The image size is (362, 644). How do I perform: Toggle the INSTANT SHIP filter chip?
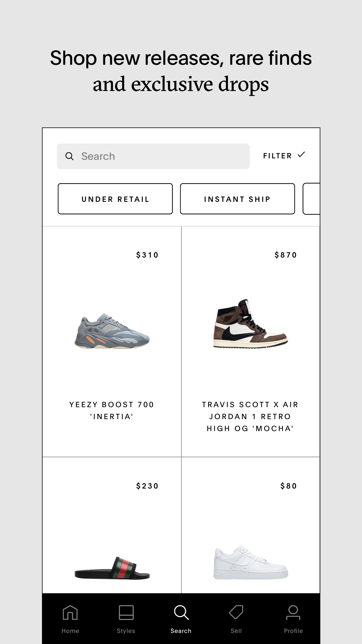click(x=238, y=199)
